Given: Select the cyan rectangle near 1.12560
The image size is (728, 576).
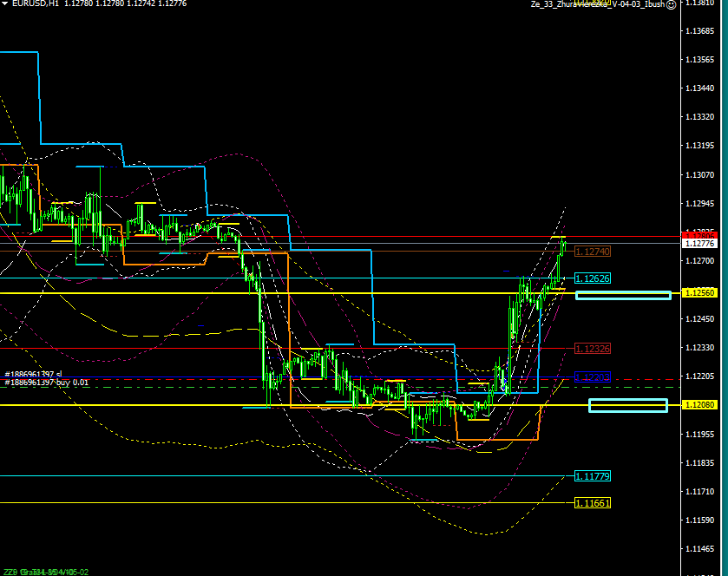Looking at the screenshot, I should pyautogui.click(x=623, y=296).
